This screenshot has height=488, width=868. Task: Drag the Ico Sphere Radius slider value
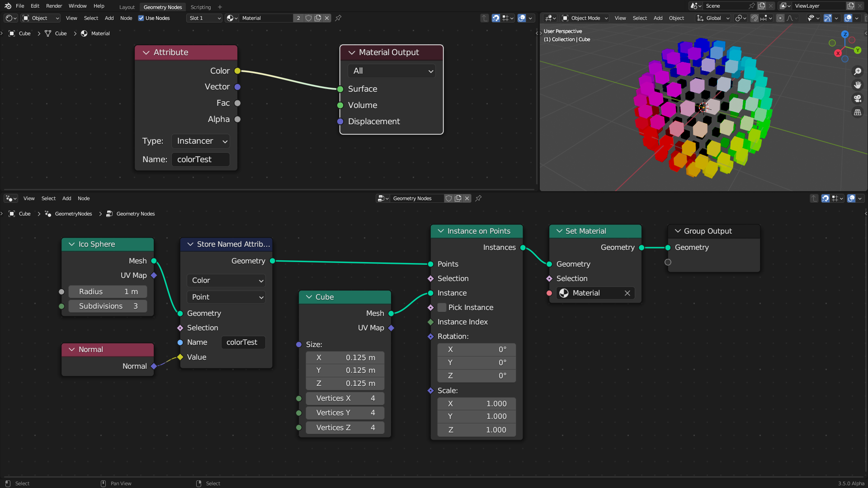point(107,291)
